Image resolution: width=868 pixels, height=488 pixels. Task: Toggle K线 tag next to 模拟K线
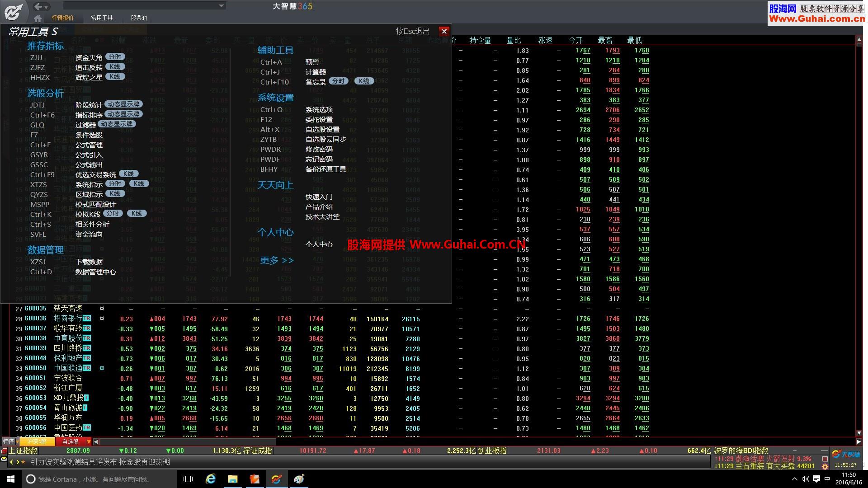click(137, 214)
